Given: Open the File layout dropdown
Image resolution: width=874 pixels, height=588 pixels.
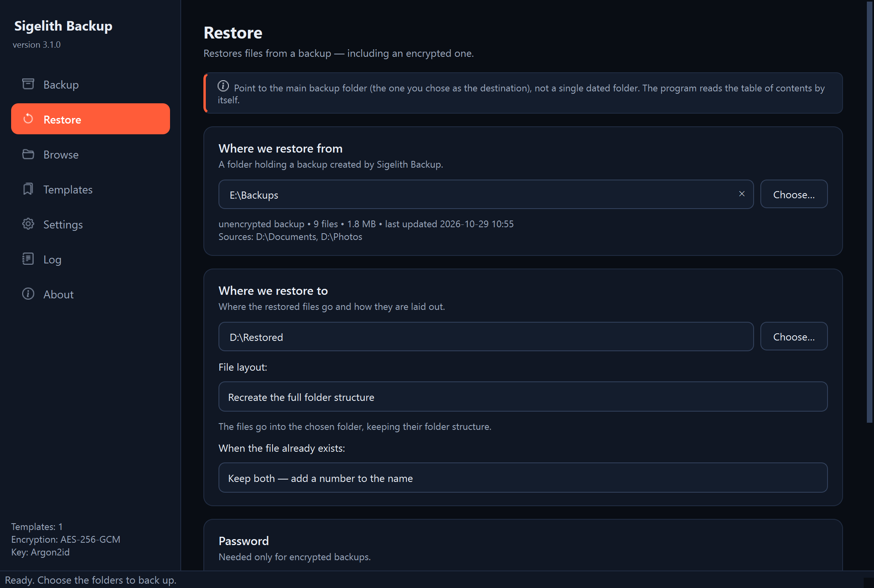Looking at the screenshot, I should (523, 397).
